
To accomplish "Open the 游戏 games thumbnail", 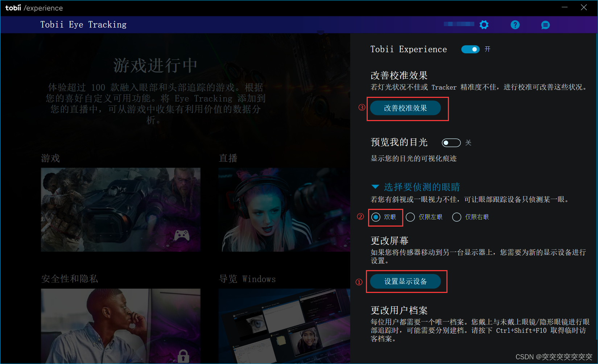I will click(121, 210).
